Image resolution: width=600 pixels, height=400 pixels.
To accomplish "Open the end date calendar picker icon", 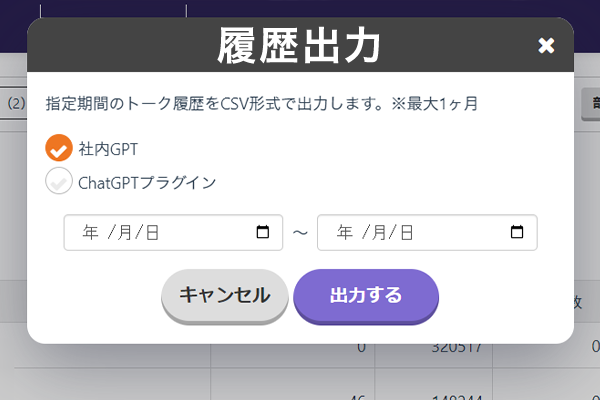I will (517, 233).
